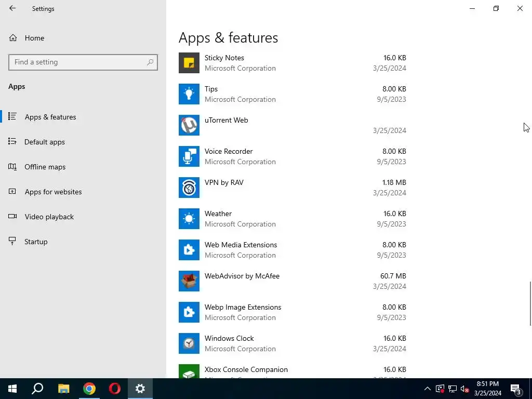
Task: Go back using the Settings back arrow
Action: [x=12, y=8]
